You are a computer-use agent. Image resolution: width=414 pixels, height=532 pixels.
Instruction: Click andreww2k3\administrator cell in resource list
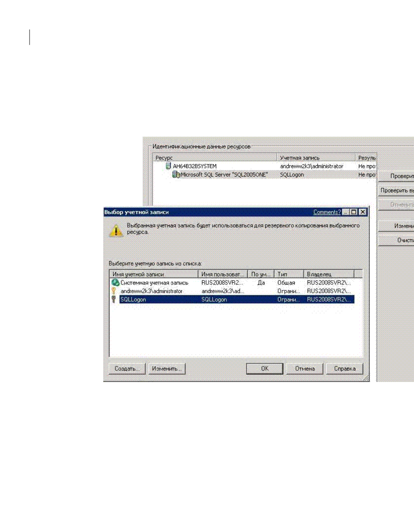[312, 166]
